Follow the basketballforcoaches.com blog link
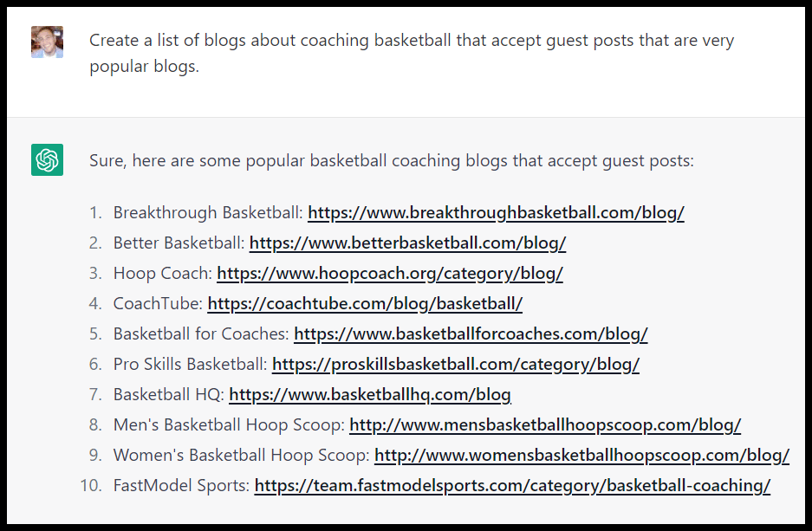This screenshot has height=531, width=812. pyautogui.click(x=471, y=334)
